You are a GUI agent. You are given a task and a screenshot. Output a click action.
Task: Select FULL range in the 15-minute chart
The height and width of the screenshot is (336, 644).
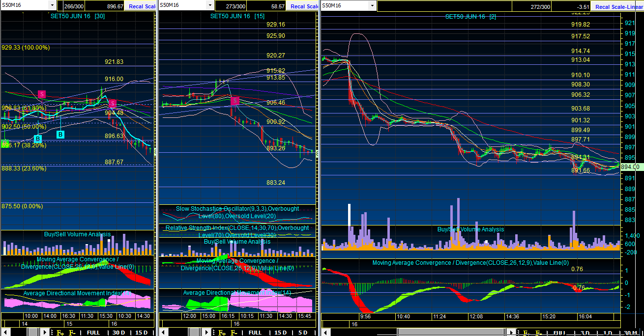[255, 333]
